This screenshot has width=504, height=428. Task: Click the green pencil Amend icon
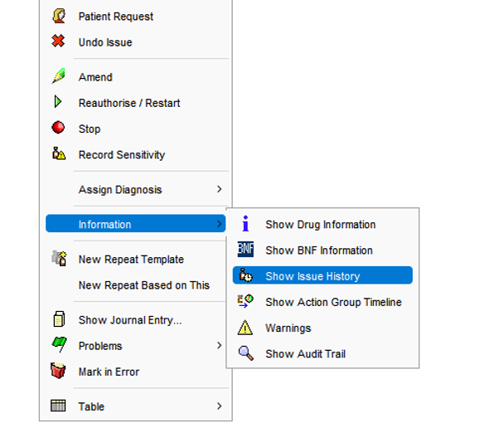click(x=59, y=76)
